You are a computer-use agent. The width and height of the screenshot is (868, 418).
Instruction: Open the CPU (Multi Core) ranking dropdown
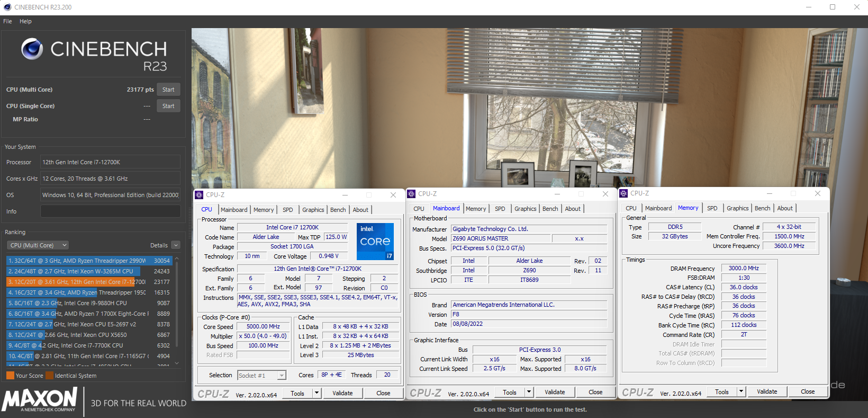[x=38, y=245]
